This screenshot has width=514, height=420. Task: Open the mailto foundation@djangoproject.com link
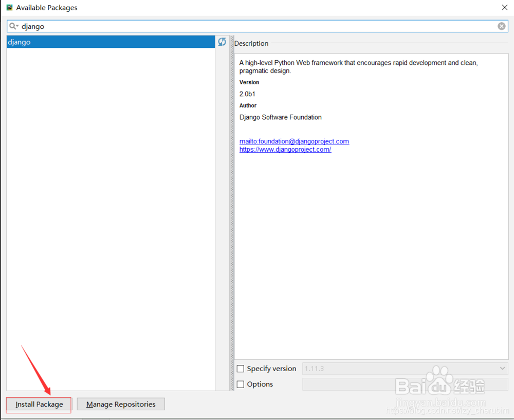(294, 141)
